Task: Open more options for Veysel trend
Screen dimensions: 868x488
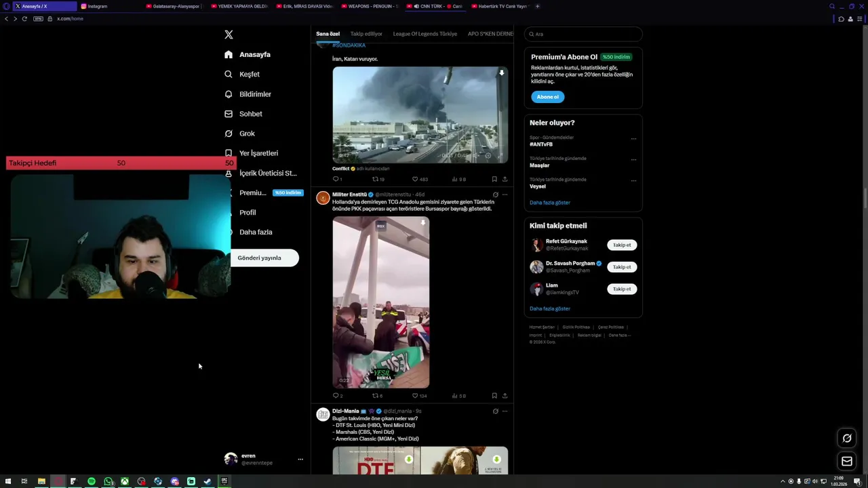Action: click(x=633, y=181)
